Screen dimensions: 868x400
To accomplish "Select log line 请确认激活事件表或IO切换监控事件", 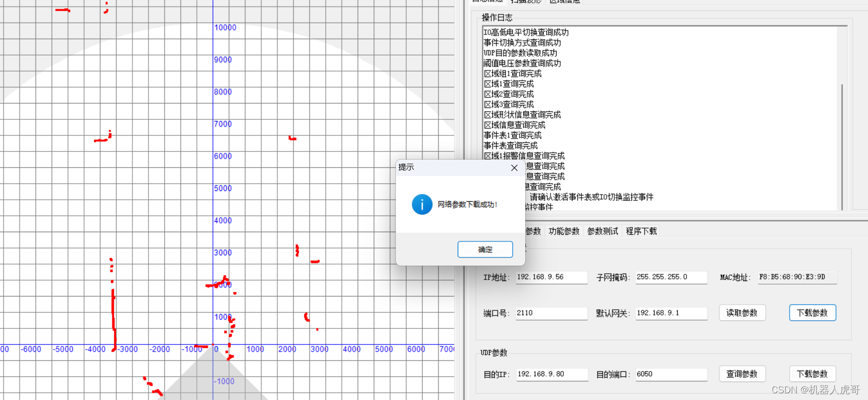I will 592,197.
